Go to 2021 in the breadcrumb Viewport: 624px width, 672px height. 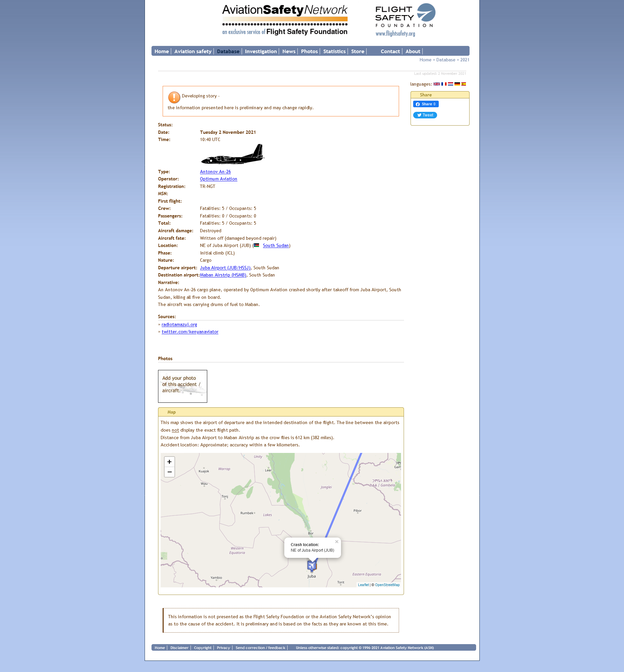coord(465,60)
